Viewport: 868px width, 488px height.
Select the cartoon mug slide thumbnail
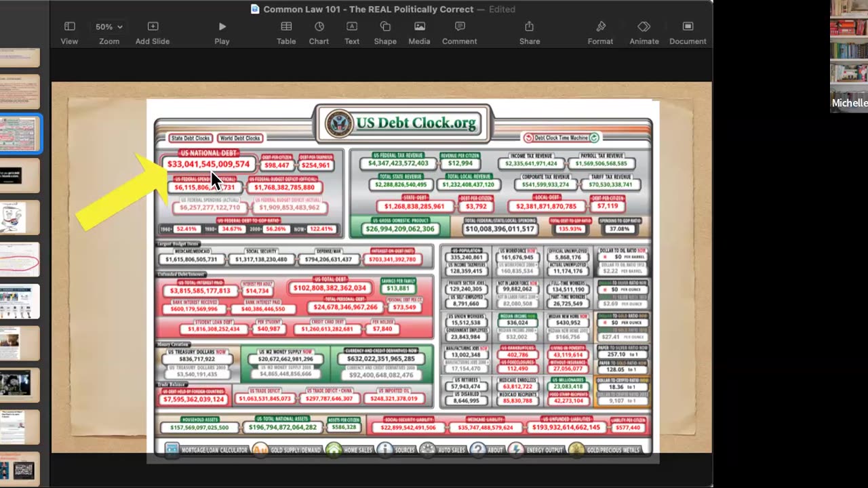tap(20, 218)
